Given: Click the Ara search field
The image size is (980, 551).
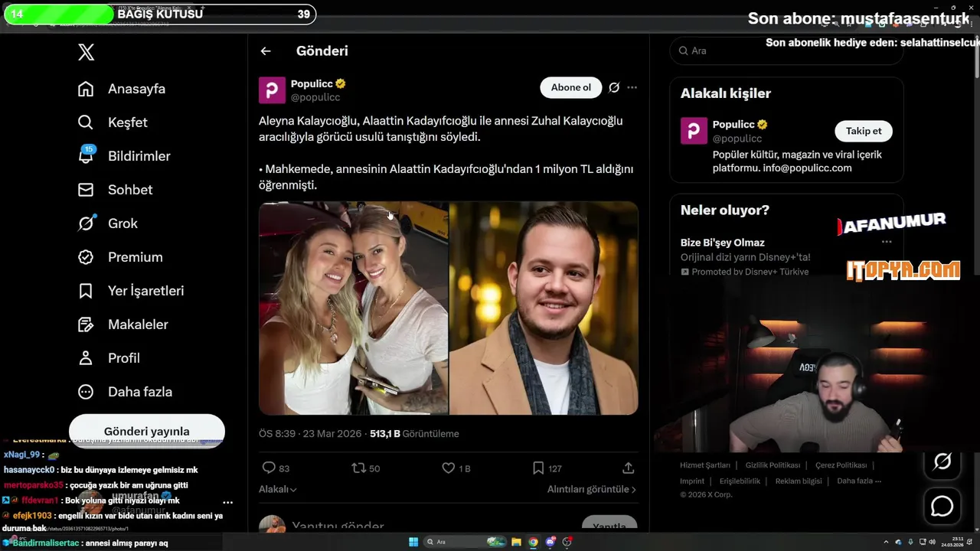Looking at the screenshot, I should (786, 51).
